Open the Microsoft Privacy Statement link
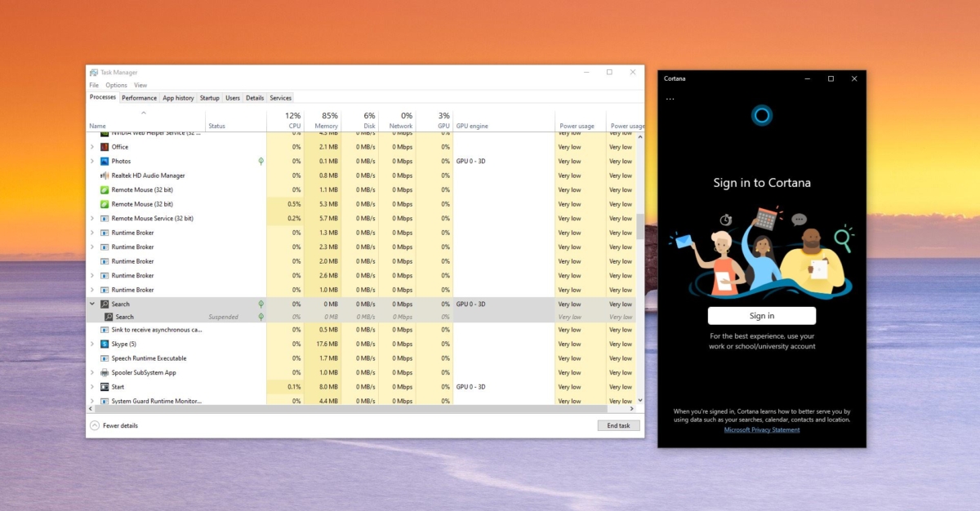The image size is (980, 511). point(761,429)
